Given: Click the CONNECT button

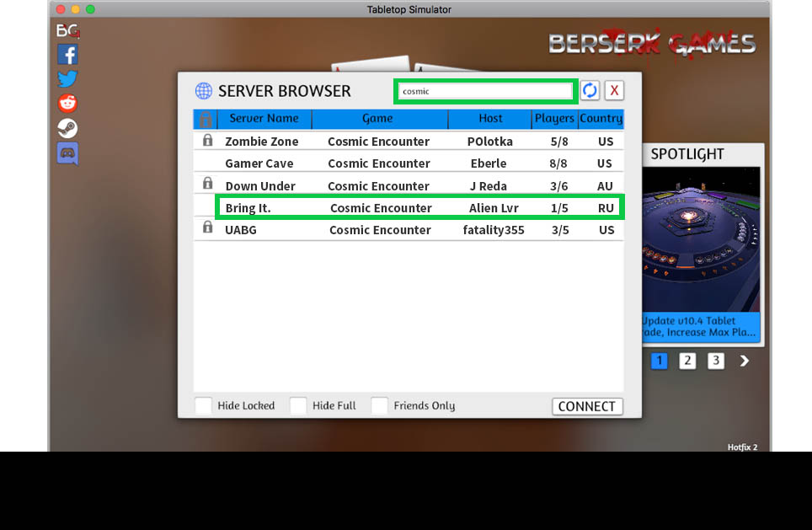Looking at the screenshot, I should pos(587,407).
